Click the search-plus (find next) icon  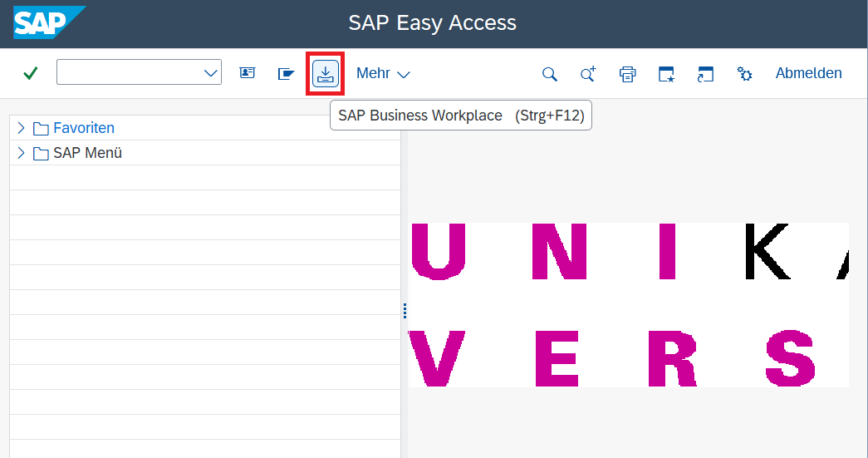588,74
